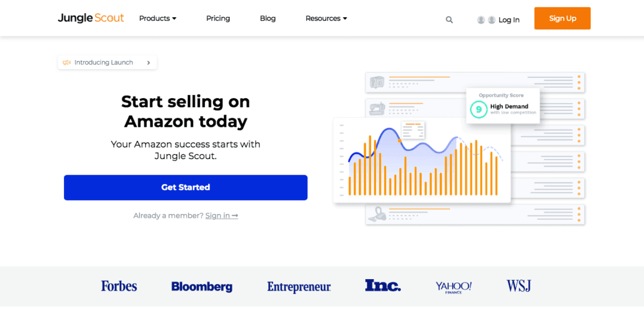This screenshot has width=644, height=331.
Task: Select the Log In link
Action: click(509, 20)
